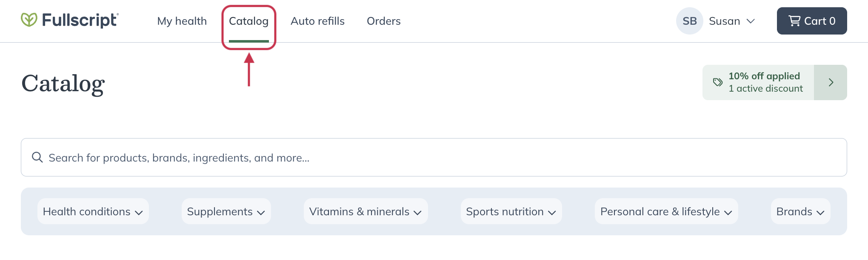Viewport: 868px width, 260px height.
Task: Click the Fullscript leaf logo
Action: coord(29,20)
